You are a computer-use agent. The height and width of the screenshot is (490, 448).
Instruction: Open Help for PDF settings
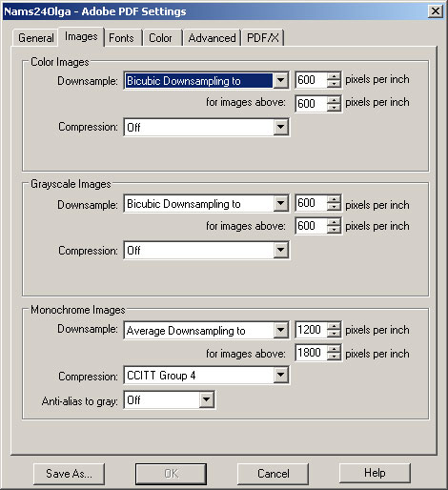(375, 473)
